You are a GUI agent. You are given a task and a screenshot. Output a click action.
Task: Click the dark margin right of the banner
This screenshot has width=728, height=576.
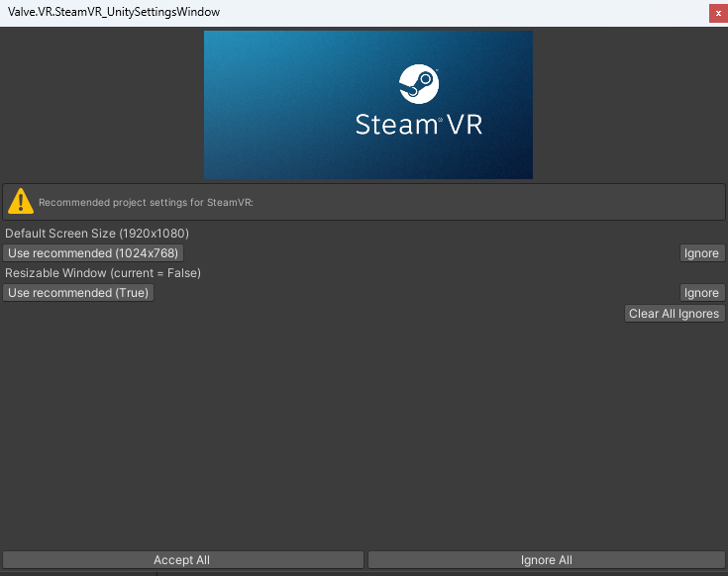[x=629, y=104]
